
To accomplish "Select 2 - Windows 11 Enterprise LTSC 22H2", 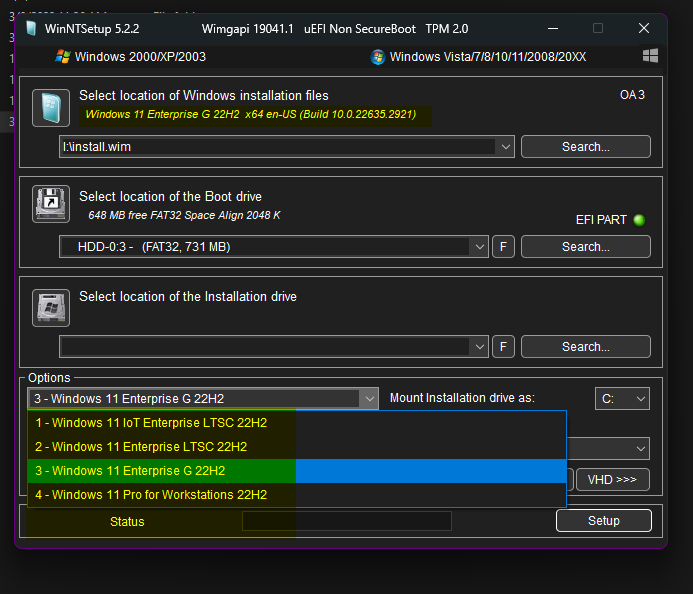I will coord(297,447).
